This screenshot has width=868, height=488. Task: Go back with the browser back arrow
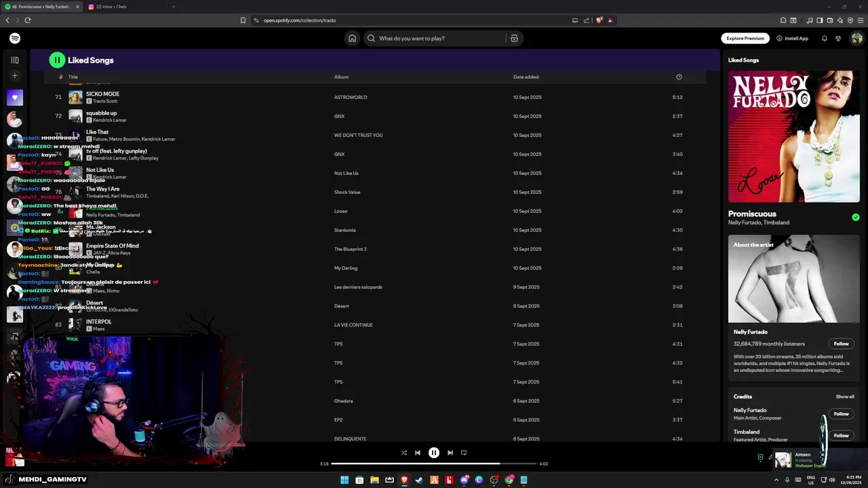point(7,20)
